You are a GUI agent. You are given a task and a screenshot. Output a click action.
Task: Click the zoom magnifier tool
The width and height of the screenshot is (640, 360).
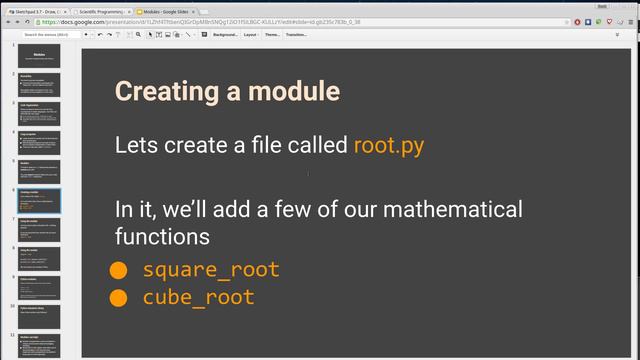138,35
